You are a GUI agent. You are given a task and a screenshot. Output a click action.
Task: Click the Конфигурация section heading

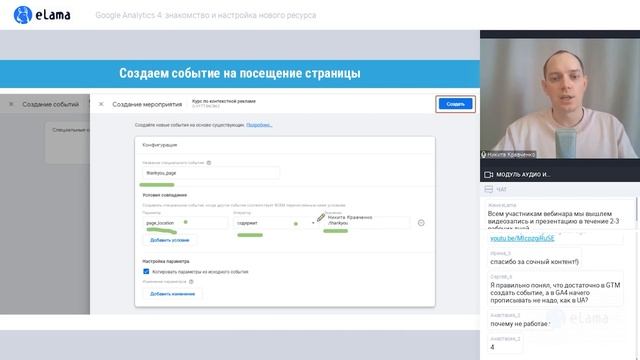160,145
